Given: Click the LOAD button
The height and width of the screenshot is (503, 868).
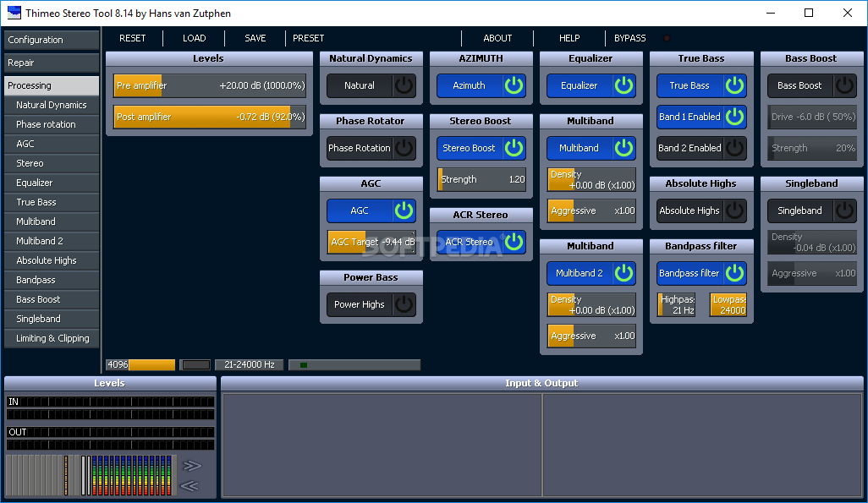Looking at the screenshot, I should click(x=195, y=38).
